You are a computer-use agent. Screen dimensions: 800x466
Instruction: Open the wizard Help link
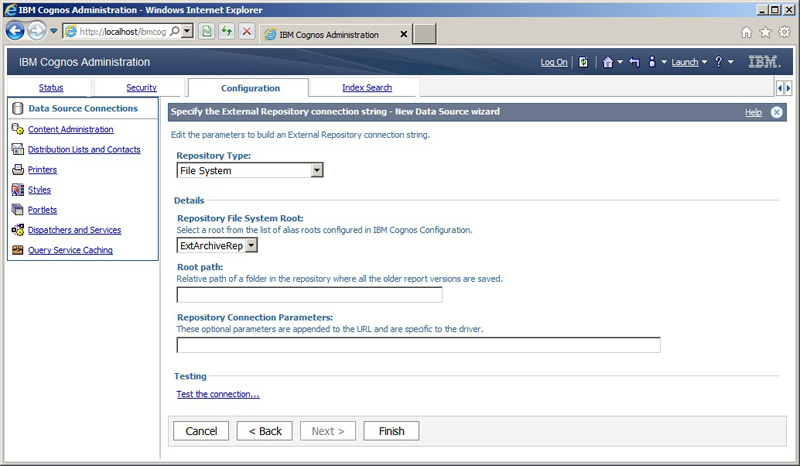pyautogui.click(x=753, y=112)
